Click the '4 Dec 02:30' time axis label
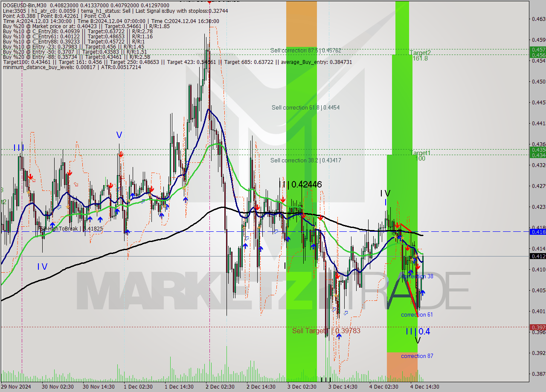The height and width of the screenshot is (392, 546). click(x=384, y=387)
